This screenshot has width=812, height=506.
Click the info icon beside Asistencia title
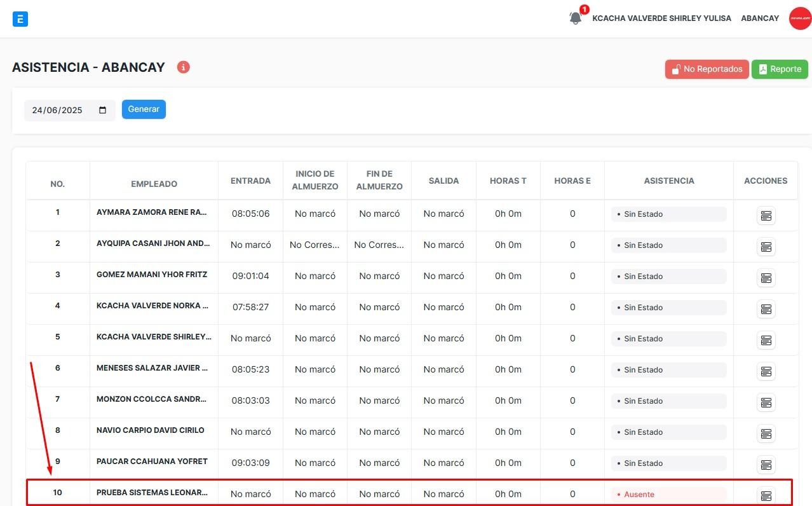(184, 67)
